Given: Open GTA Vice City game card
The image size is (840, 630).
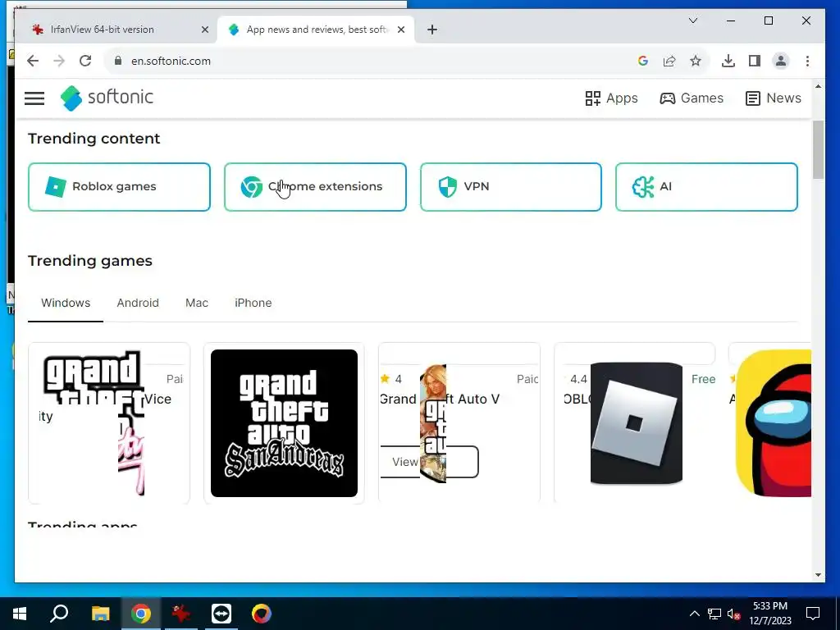Looking at the screenshot, I should pyautogui.click(x=109, y=422).
